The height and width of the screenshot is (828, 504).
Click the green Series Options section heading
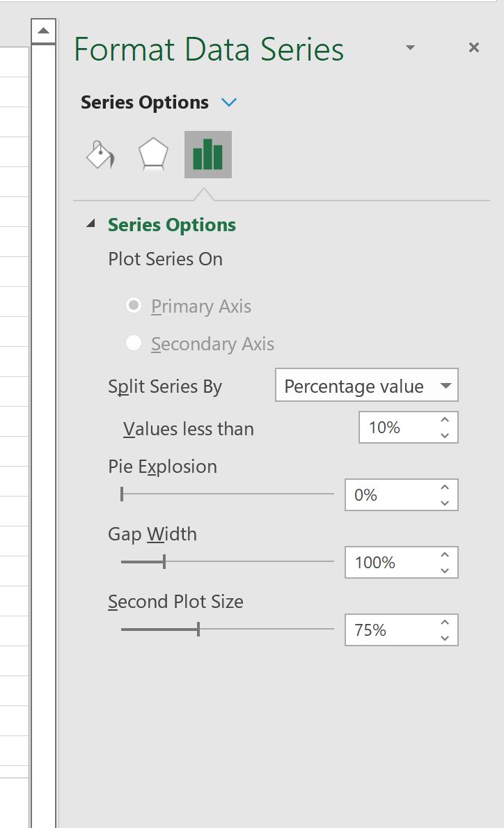(171, 225)
